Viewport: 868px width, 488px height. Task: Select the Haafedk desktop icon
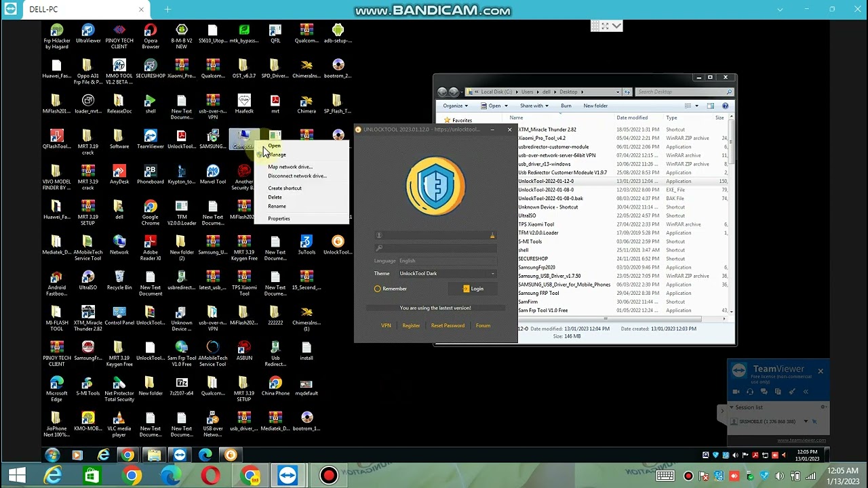click(x=244, y=104)
